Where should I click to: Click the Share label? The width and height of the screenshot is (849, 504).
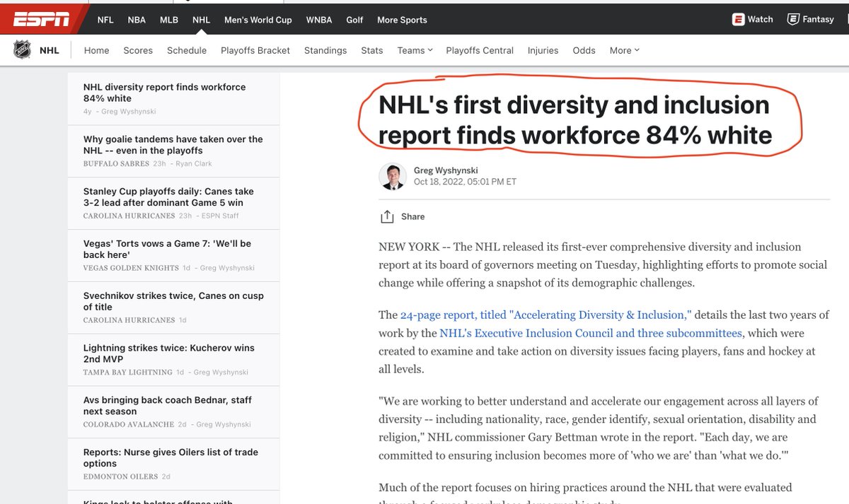pos(413,217)
